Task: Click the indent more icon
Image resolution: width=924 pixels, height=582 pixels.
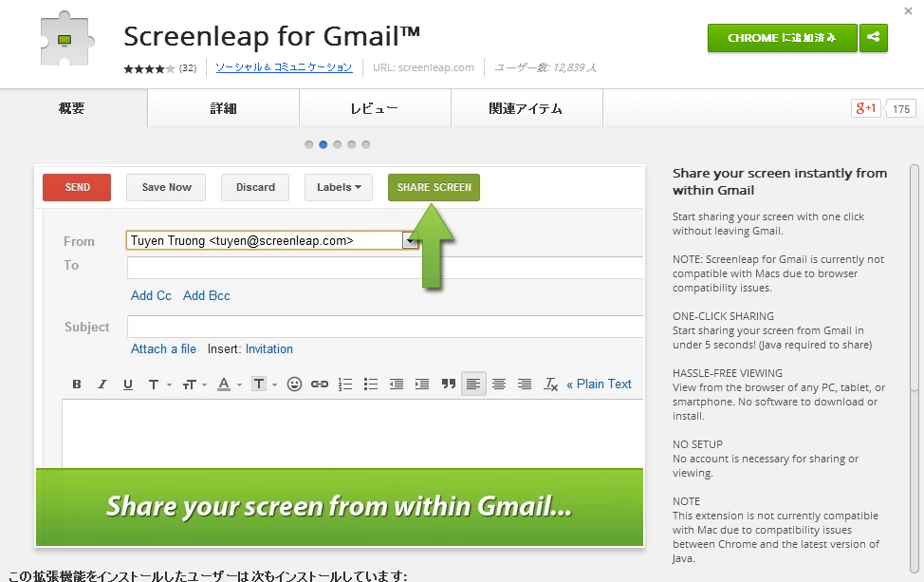Action: pos(422,385)
